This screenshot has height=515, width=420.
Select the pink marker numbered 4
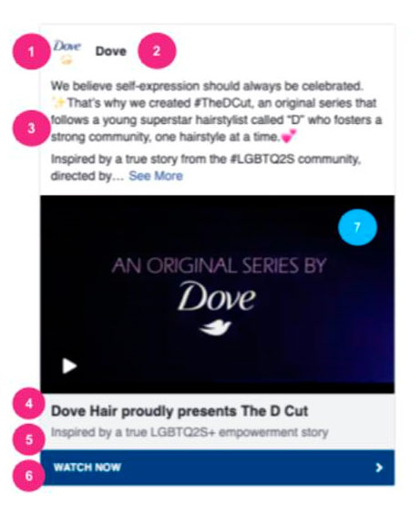(x=28, y=404)
